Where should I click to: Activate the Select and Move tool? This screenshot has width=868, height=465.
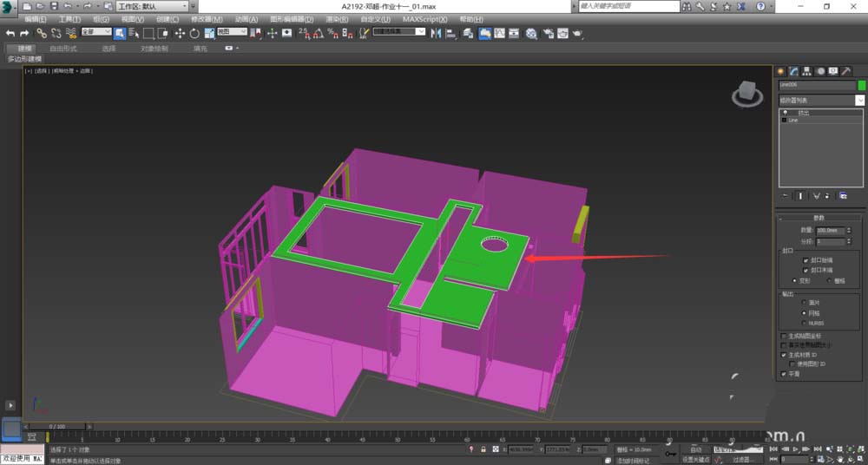pos(180,34)
